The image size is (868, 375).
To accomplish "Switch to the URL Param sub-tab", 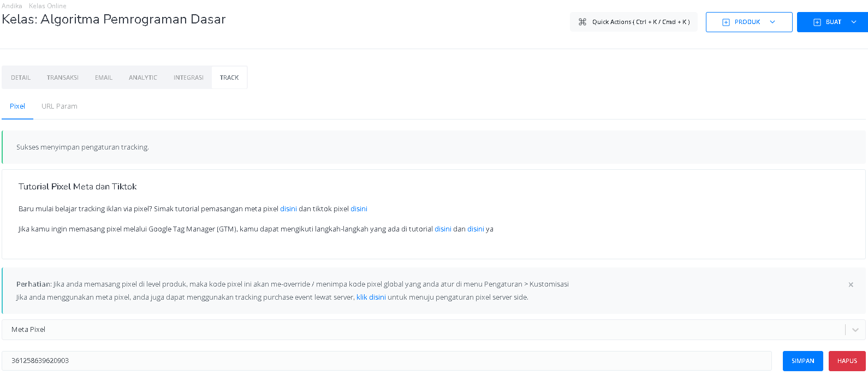I will pyautogui.click(x=60, y=106).
